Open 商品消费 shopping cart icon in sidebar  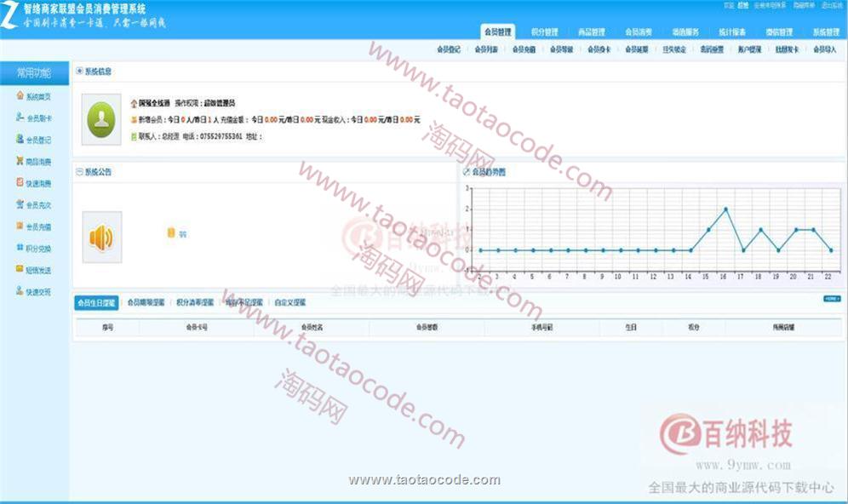click(x=20, y=160)
